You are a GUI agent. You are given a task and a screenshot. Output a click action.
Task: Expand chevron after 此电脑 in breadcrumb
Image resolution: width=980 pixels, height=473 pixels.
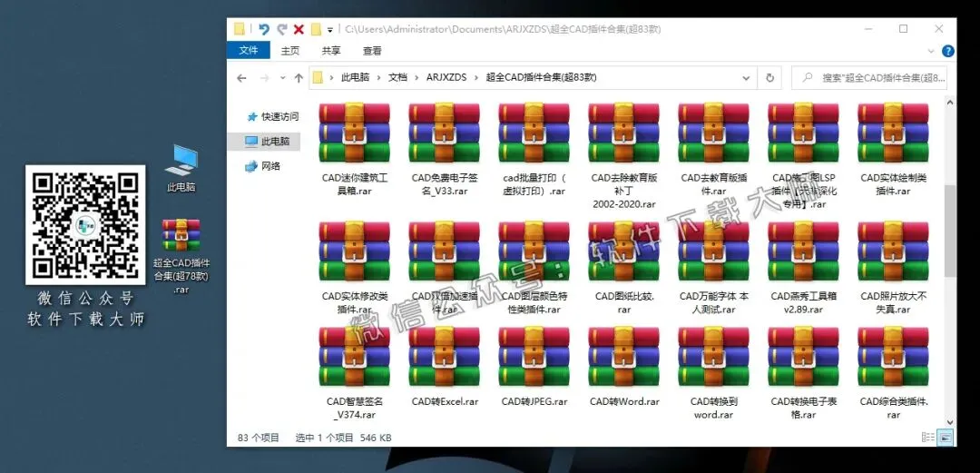(x=378, y=77)
